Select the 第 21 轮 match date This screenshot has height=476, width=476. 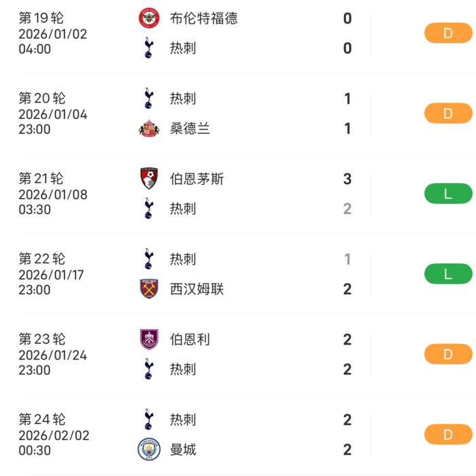(x=52, y=194)
